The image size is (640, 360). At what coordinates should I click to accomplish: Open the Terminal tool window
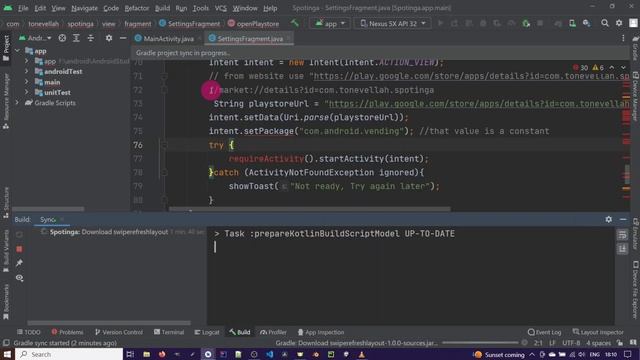coord(169,332)
